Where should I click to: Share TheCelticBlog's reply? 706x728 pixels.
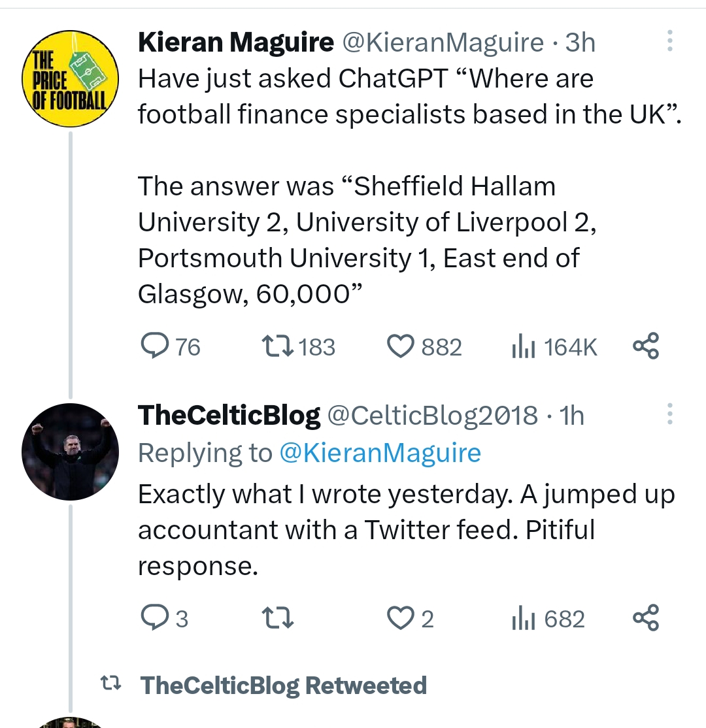[x=646, y=618]
